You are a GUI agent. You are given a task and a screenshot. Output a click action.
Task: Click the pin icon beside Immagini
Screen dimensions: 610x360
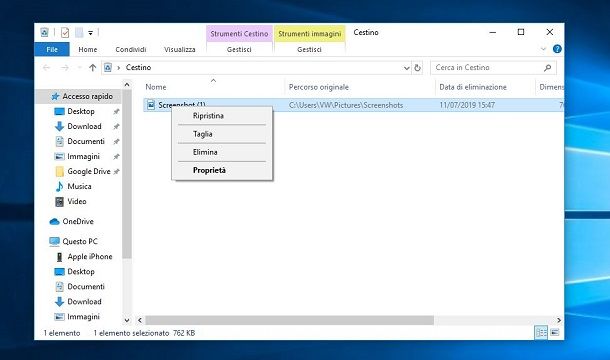pos(116,157)
